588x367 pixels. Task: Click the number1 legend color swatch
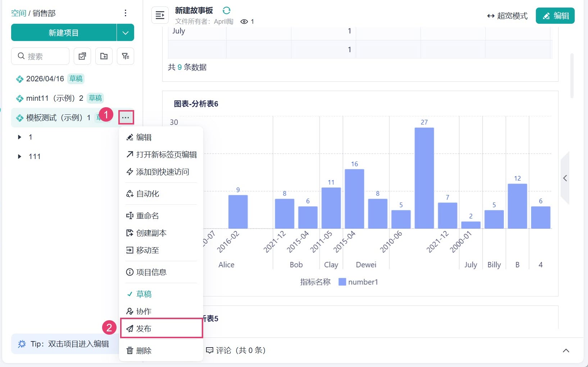point(342,282)
